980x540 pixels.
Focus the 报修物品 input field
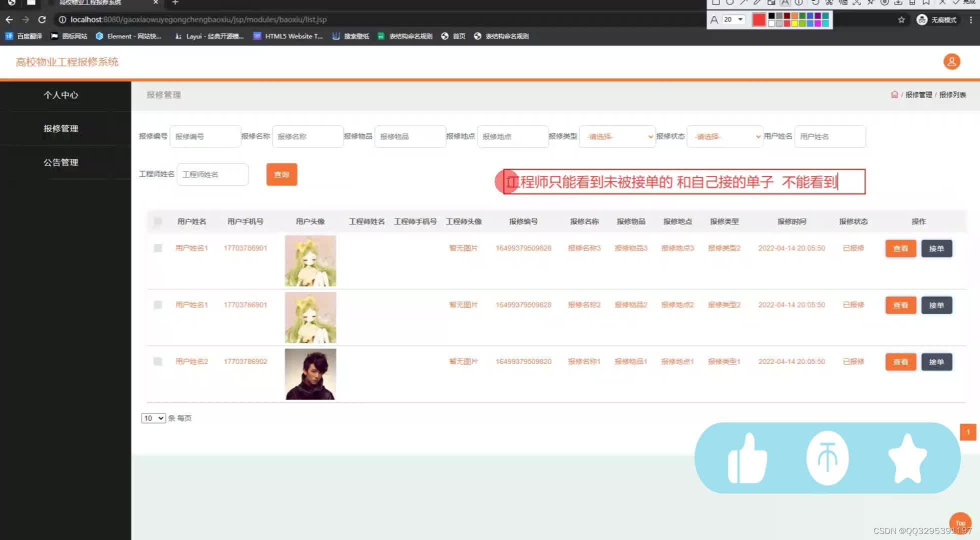[410, 136]
